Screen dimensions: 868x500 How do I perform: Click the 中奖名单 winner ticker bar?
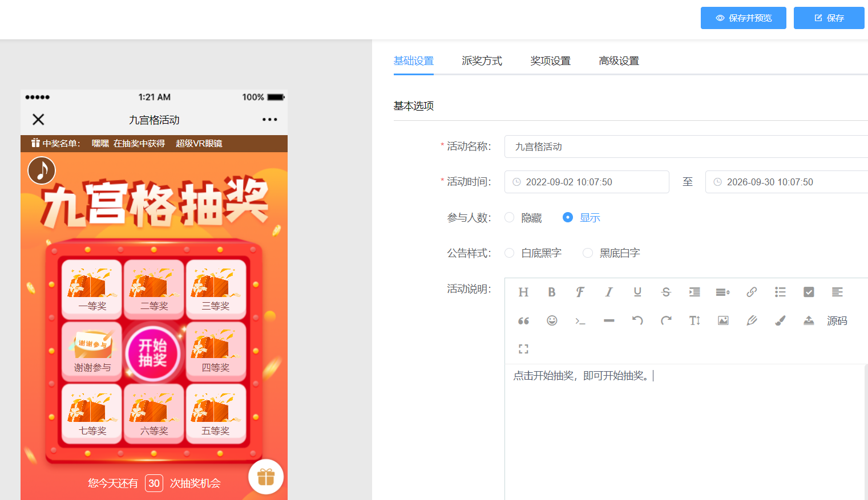(x=154, y=144)
